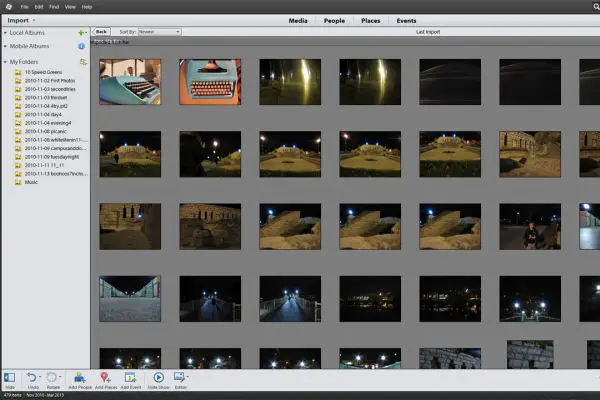Open the Edit menu
Screen dimensions: 600x400
pos(39,7)
